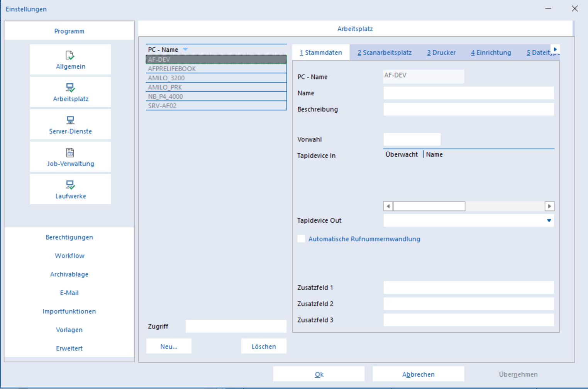Viewport: 588px width, 389px height.
Task: Switch to the 3 Drucker tab
Action: pos(441,52)
